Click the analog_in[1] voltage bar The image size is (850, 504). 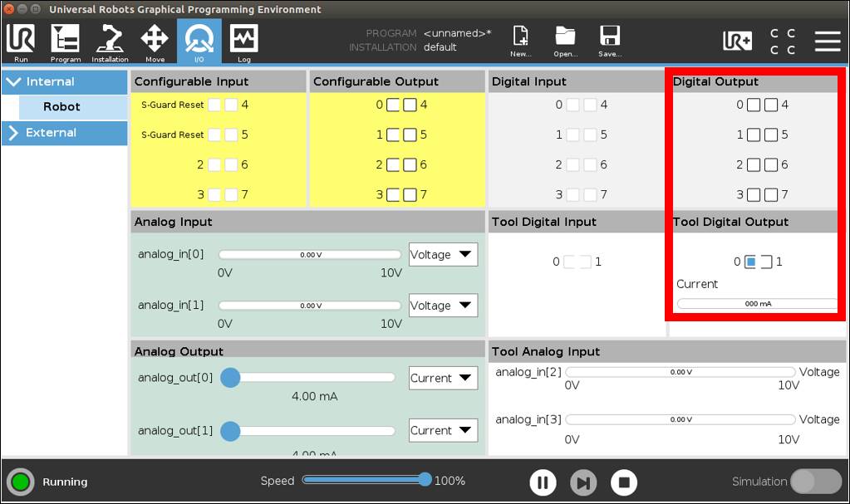tap(310, 305)
